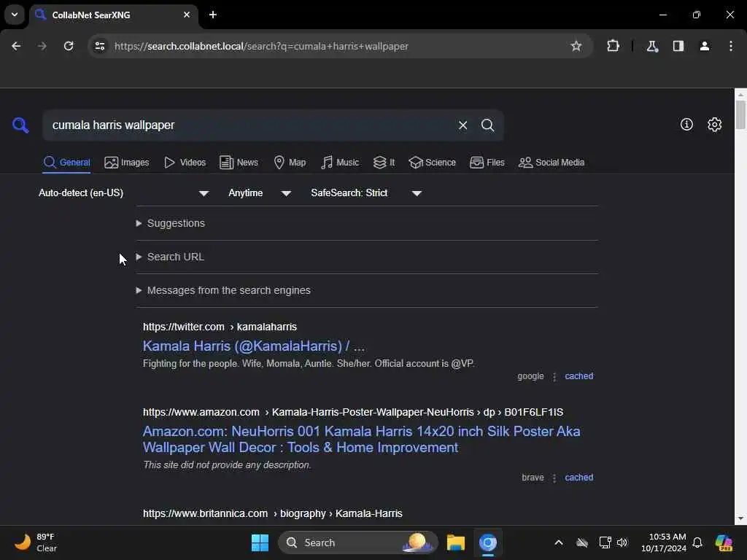The image size is (747, 560).
Task: Click the browser forward arrow
Action: pos(42,46)
